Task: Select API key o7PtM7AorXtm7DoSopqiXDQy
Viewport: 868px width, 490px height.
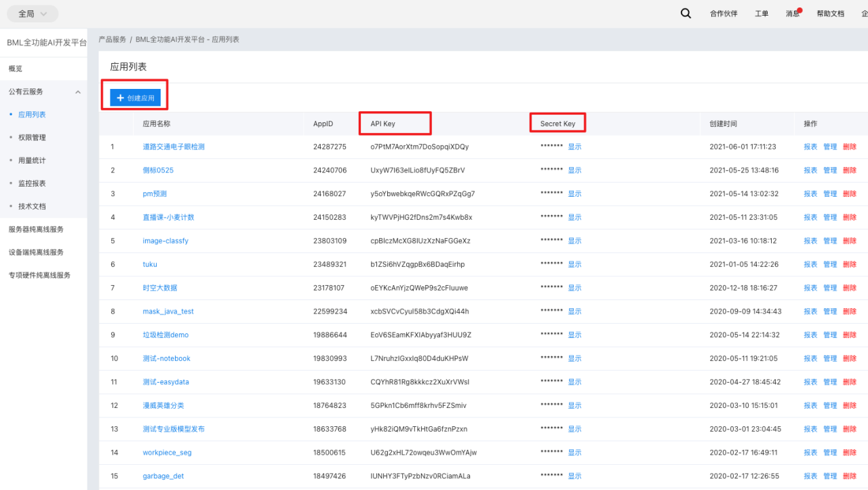Action: [x=420, y=147]
